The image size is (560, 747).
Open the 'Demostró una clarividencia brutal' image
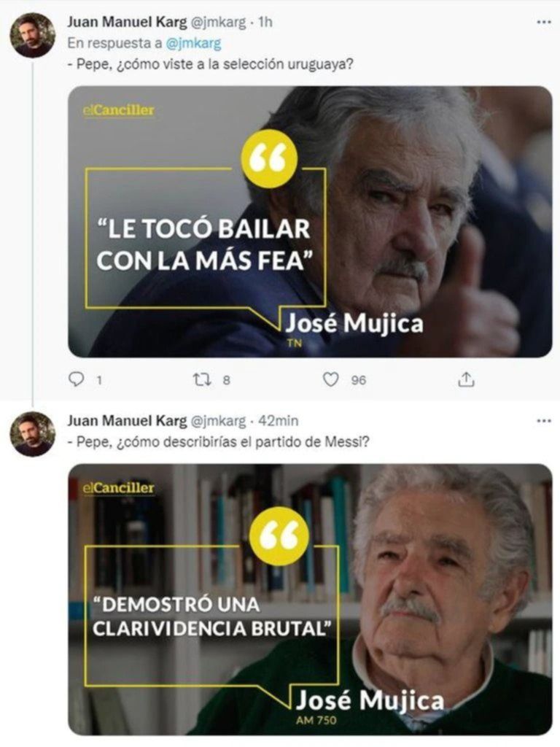pos(310,600)
